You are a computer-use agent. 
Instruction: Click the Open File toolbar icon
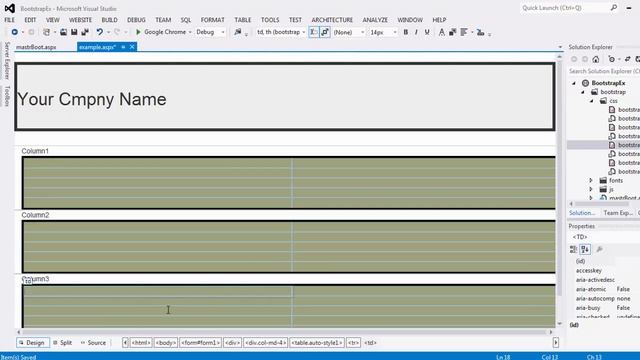63,32
